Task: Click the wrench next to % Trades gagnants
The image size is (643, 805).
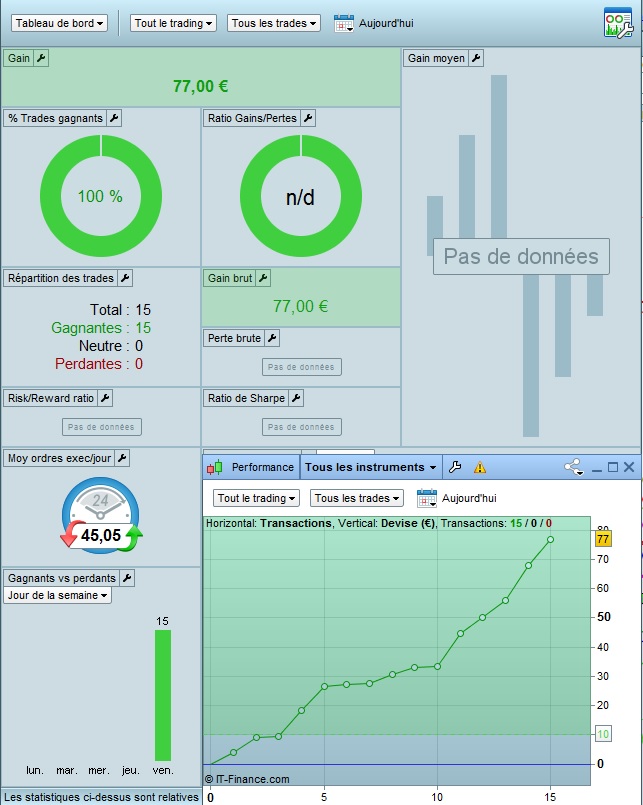Action: [114, 118]
